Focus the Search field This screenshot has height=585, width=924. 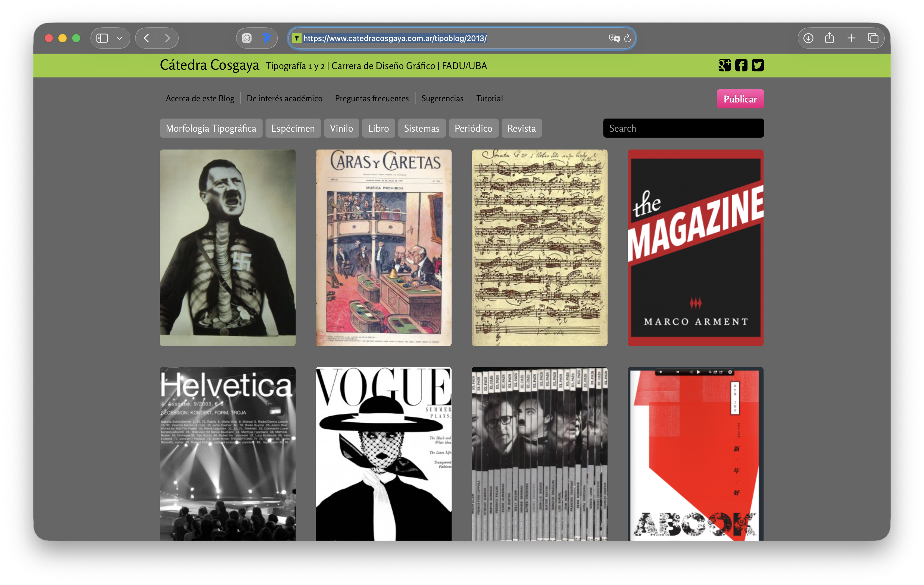click(x=683, y=128)
